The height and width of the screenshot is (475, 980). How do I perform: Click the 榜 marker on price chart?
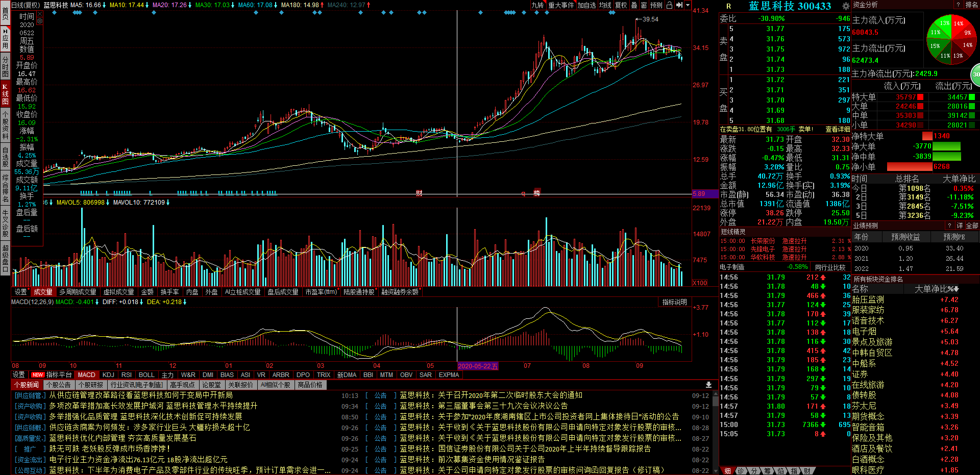tap(537, 193)
